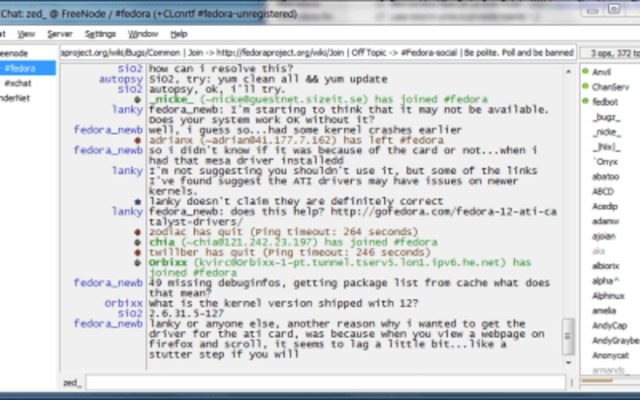
Task: Click the chat scrollbar thumb
Action: [x=568, y=336]
